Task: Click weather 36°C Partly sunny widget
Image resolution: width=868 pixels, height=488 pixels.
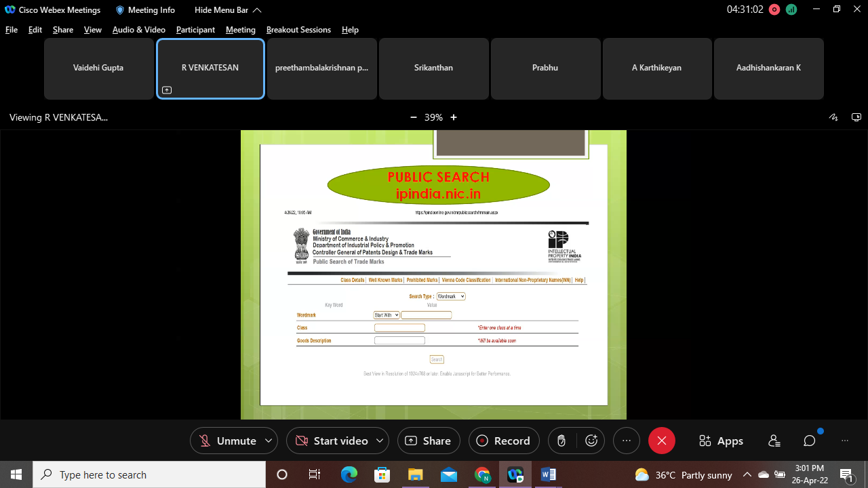Action: click(683, 474)
